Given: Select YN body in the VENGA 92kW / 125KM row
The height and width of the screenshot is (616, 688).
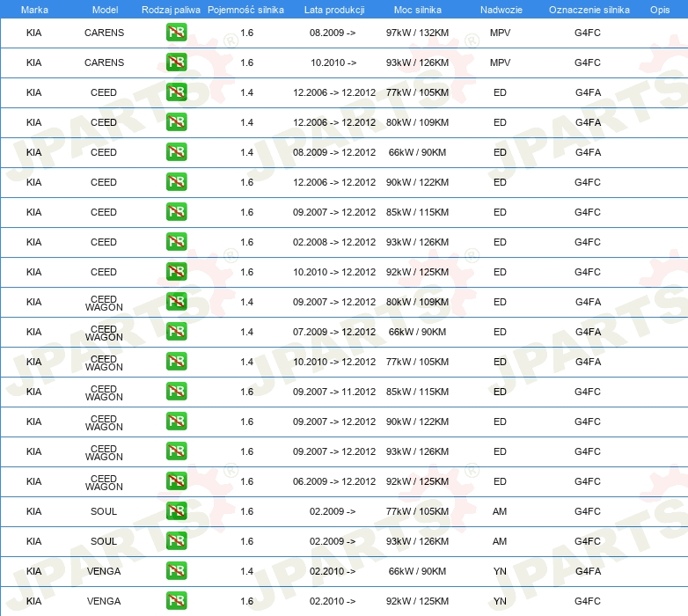Looking at the screenshot, I should tap(500, 601).
